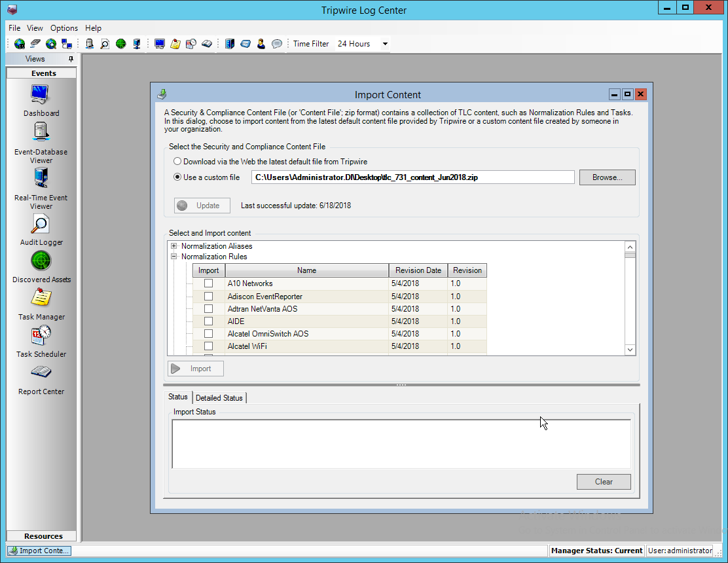Viewport: 728px width, 563px height.
Task: Click the Import Status text area
Action: point(401,444)
